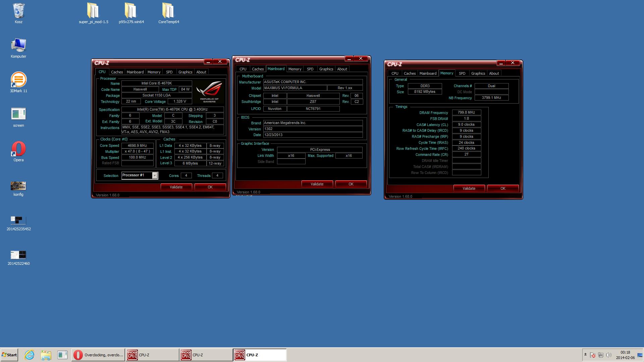Select the konfig image icon
The width and height of the screenshot is (644, 362).
click(x=18, y=189)
